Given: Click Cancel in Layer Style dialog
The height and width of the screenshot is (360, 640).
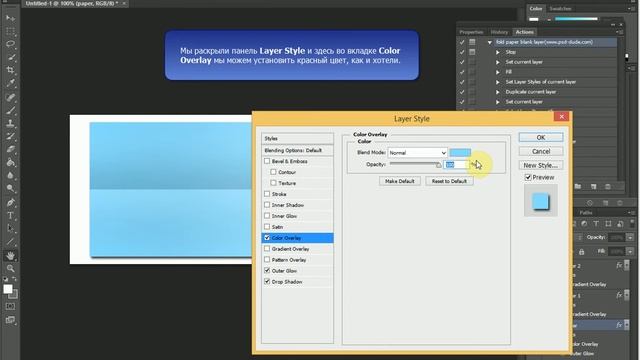Looking at the screenshot, I should coord(541,151).
